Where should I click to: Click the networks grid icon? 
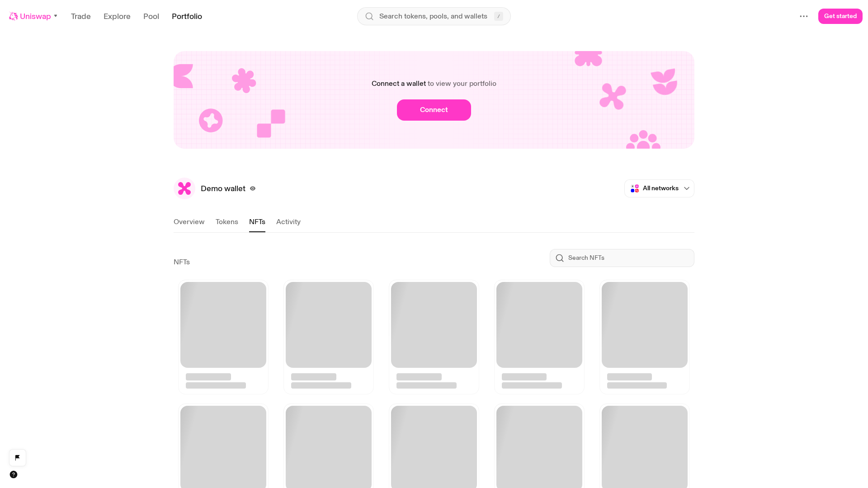[x=635, y=188]
